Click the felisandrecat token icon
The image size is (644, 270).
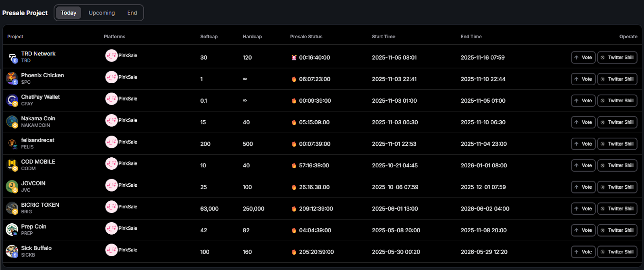pyautogui.click(x=12, y=143)
